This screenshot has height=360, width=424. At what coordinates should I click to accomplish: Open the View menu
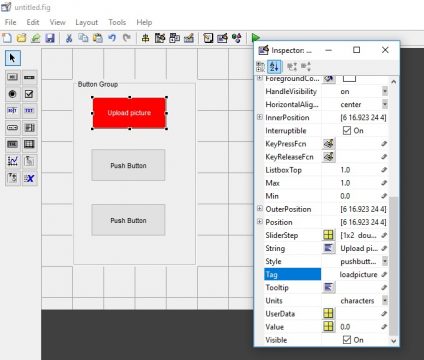click(x=57, y=22)
